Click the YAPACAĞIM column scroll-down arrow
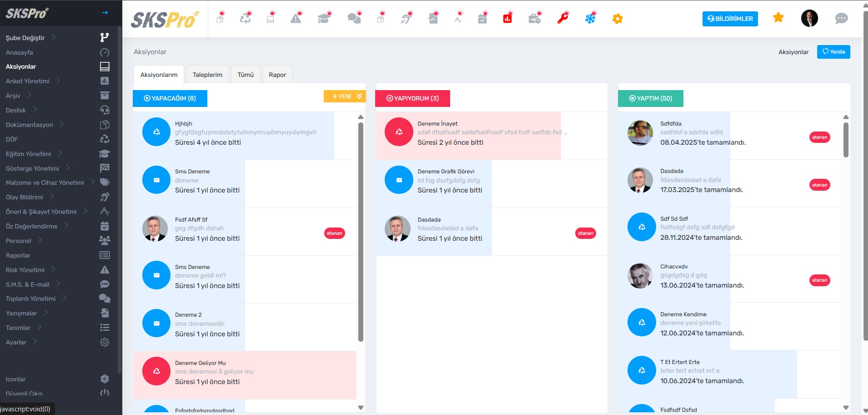Screen dimensions: 868x415 361,408
